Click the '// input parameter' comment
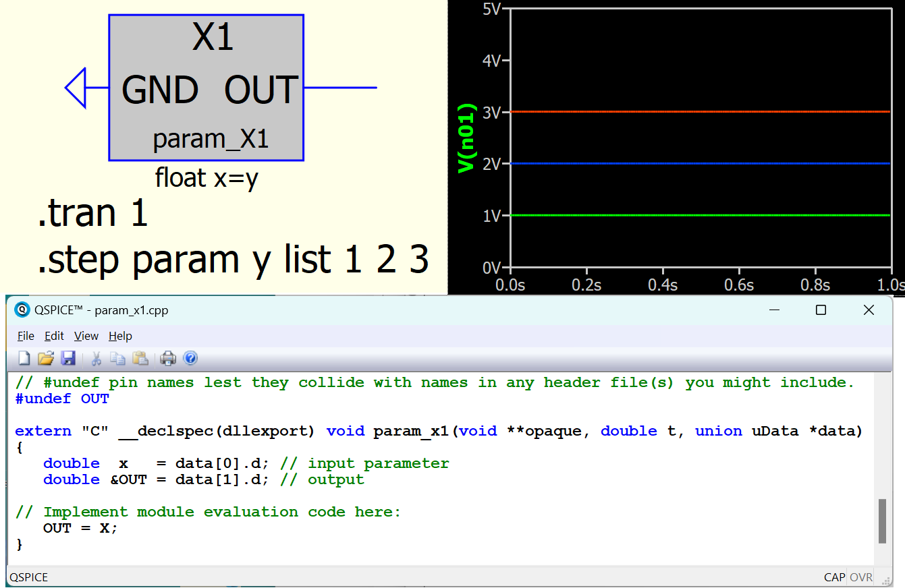 [364, 463]
